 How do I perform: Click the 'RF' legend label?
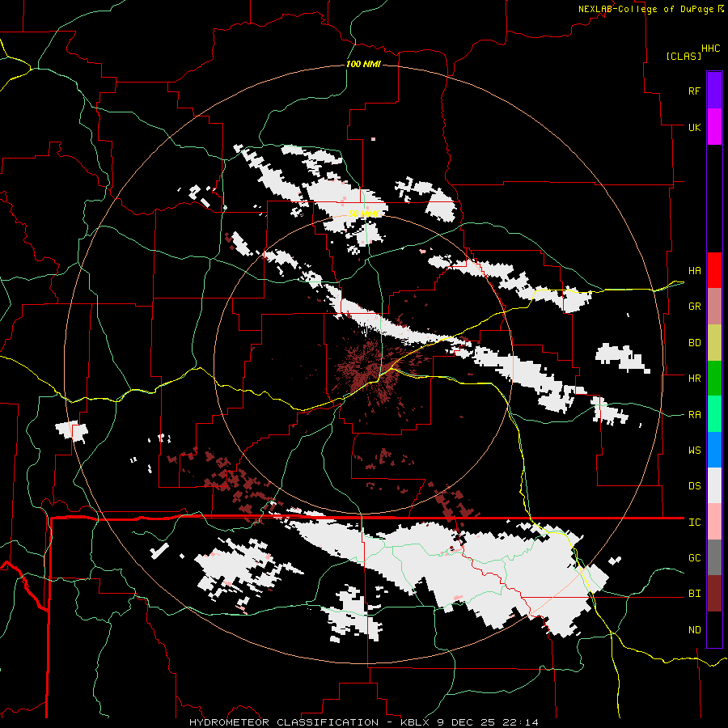pyautogui.click(x=694, y=91)
